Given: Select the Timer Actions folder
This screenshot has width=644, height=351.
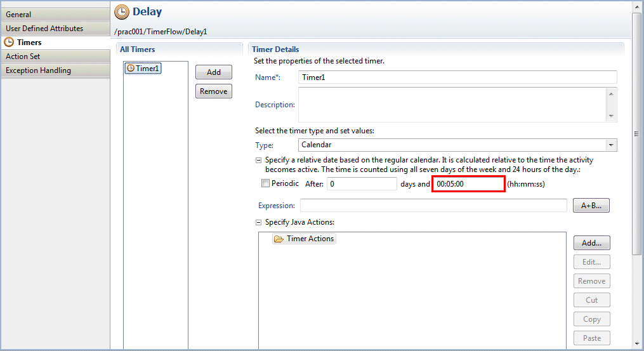Looking at the screenshot, I should coord(305,239).
